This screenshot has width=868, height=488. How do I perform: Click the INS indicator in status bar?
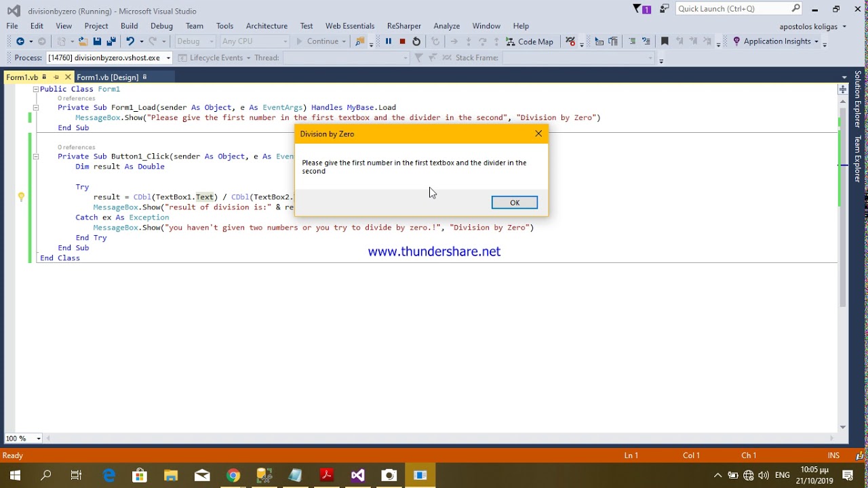[833, 455]
